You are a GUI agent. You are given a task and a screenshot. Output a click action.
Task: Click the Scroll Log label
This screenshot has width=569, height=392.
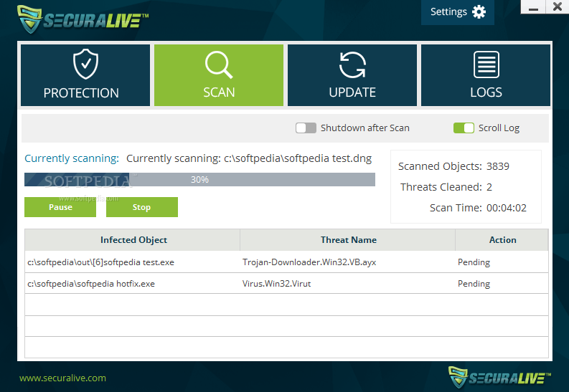pyautogui.click(x=499, y=128)
